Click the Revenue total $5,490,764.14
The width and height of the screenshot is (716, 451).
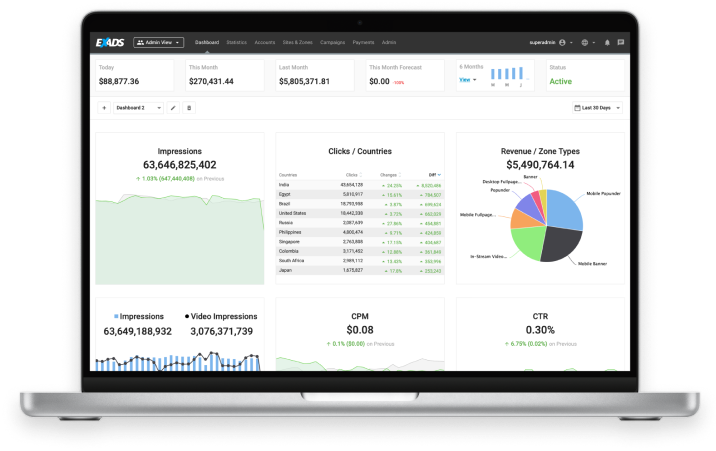tap(540, 165)
